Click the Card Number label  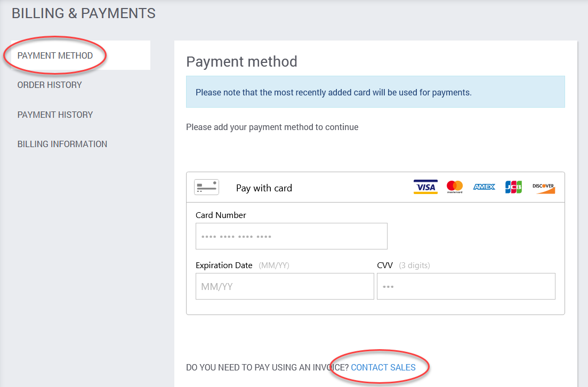(221, 215)
